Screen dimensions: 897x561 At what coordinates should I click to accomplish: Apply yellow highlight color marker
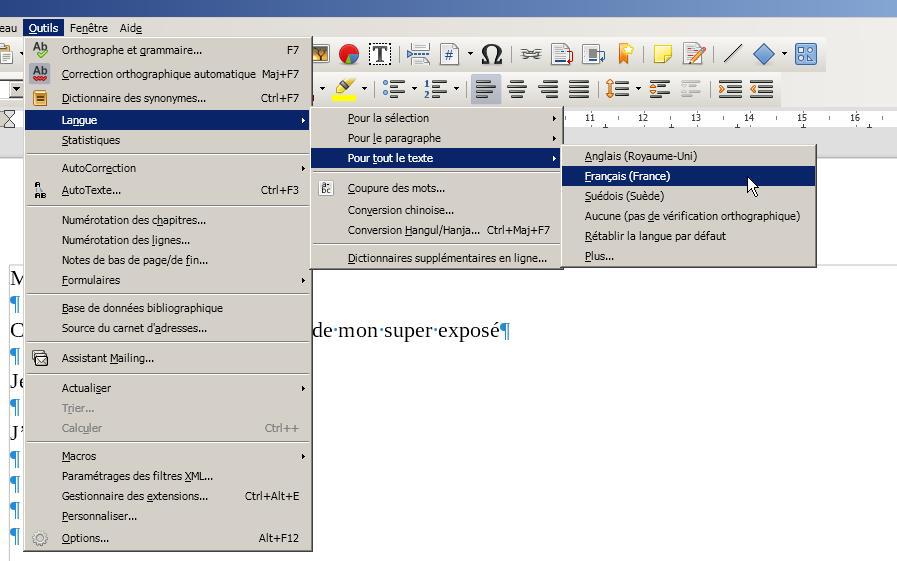click(344, 89)
